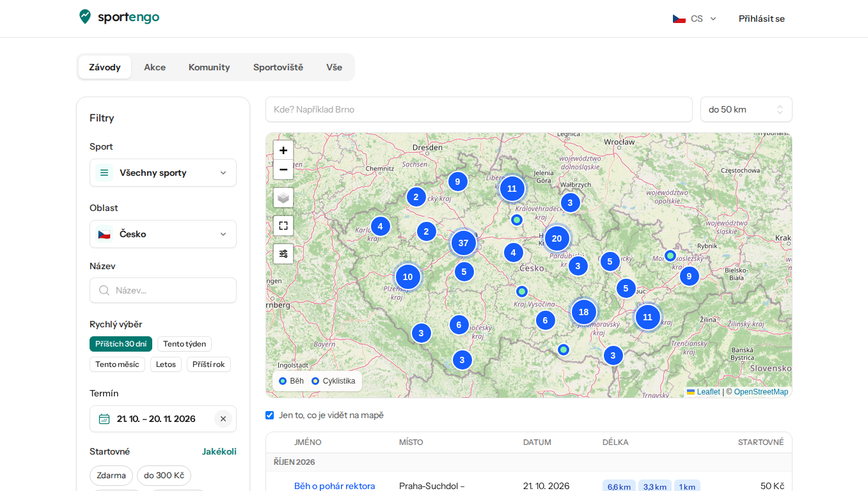This screenshot has height=491, width=868.
Task: Click the sportengo logo
Action: (119, 17)
